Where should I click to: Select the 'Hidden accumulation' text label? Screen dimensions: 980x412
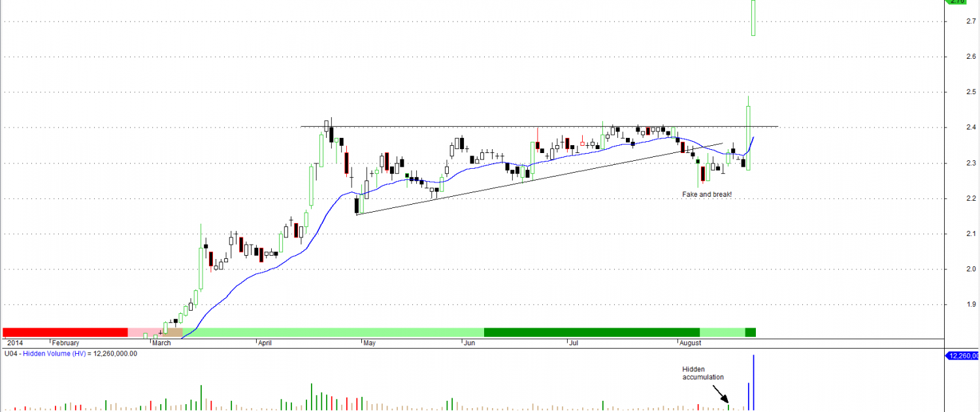coord(703,373)
